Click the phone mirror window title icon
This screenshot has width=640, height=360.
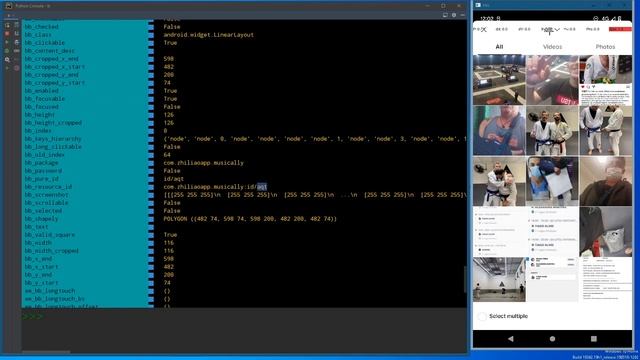478,5
